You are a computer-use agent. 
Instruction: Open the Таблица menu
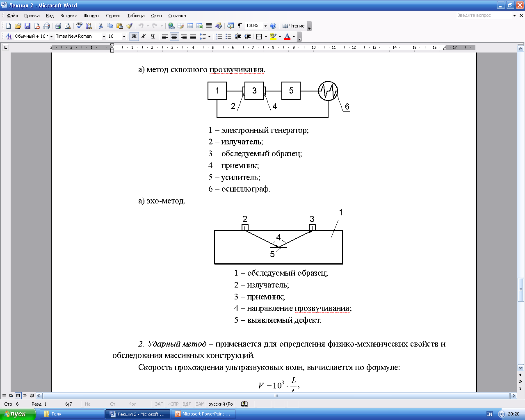tap(136, 16)
